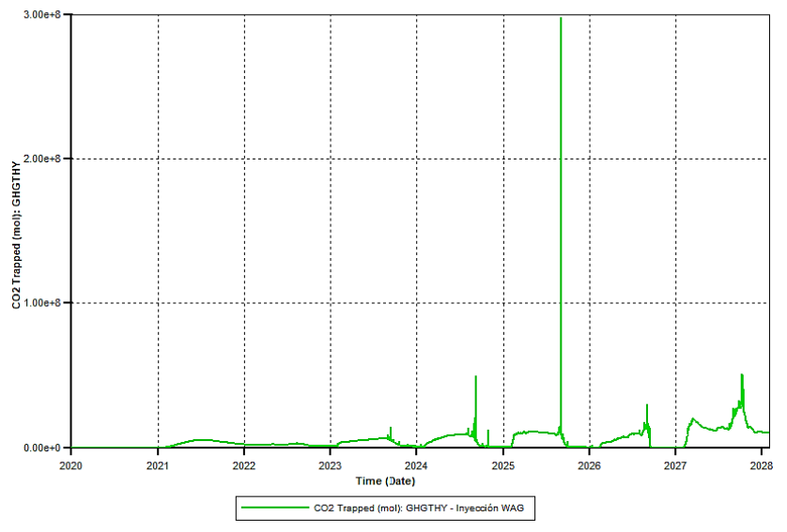Click the green legend line sample

[272, 508]
